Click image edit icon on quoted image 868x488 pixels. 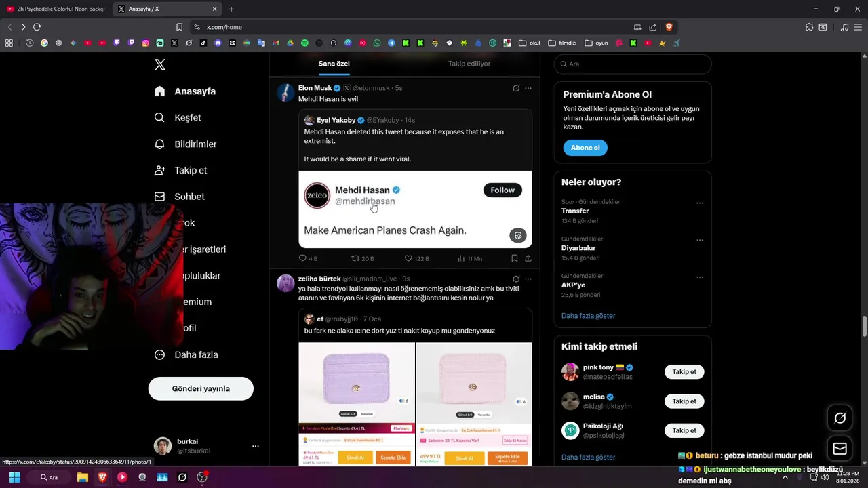point(518,235)
